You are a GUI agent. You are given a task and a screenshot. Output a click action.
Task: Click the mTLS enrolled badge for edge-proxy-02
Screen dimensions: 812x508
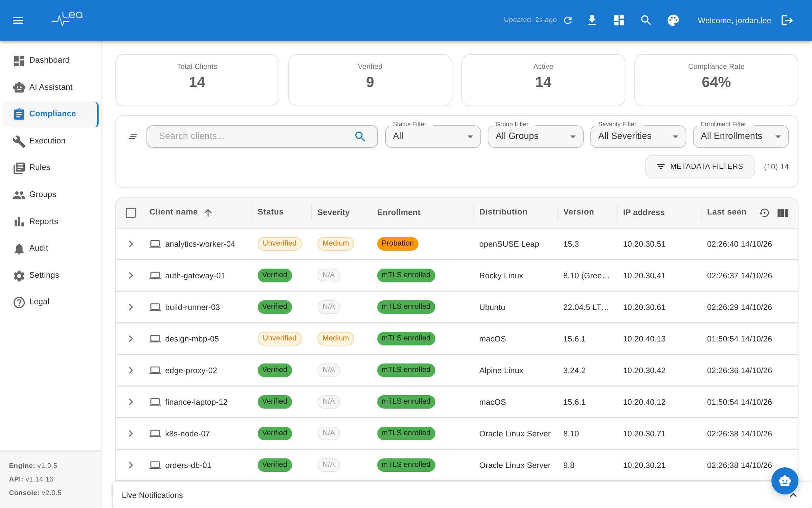point(406,370)
